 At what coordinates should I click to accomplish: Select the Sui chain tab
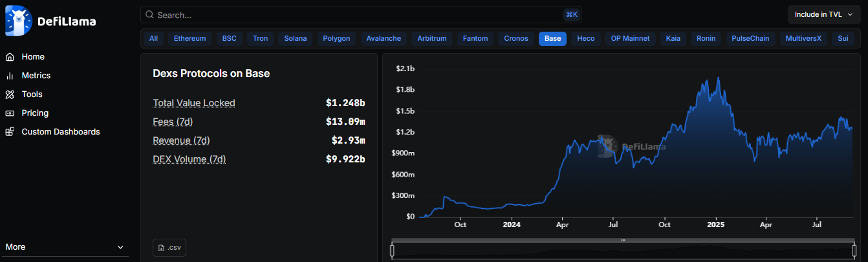843,39
